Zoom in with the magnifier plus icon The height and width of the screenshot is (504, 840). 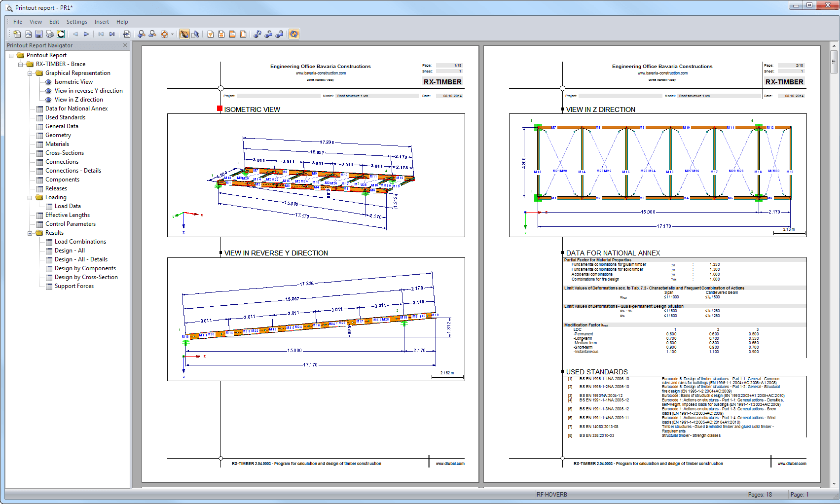(142, 34)
